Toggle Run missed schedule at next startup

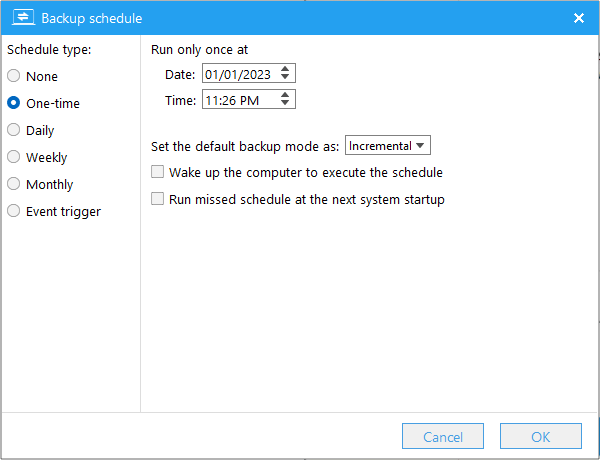[x=157, y=199]
